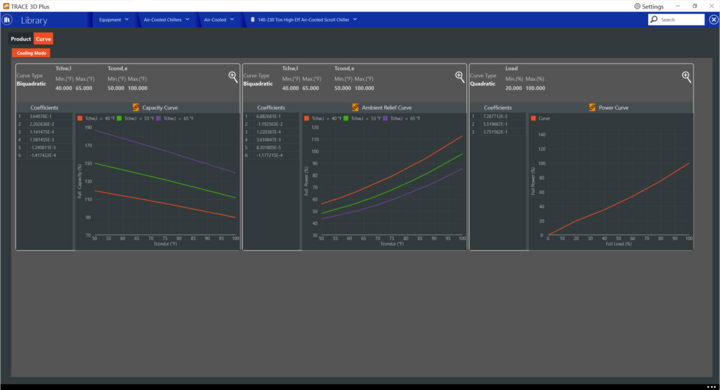Click the Library home icon
Image resolution: width=720 pixels, height=390 pixels.
7,20
